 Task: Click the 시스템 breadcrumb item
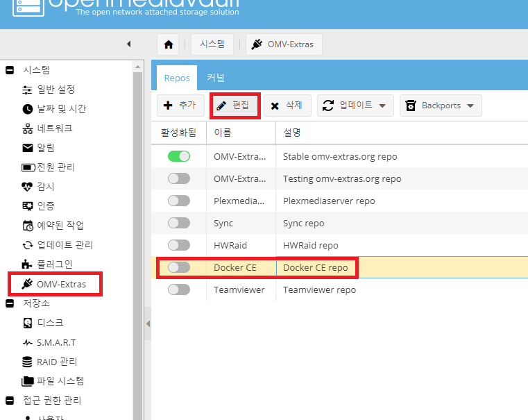pos(212,44)
